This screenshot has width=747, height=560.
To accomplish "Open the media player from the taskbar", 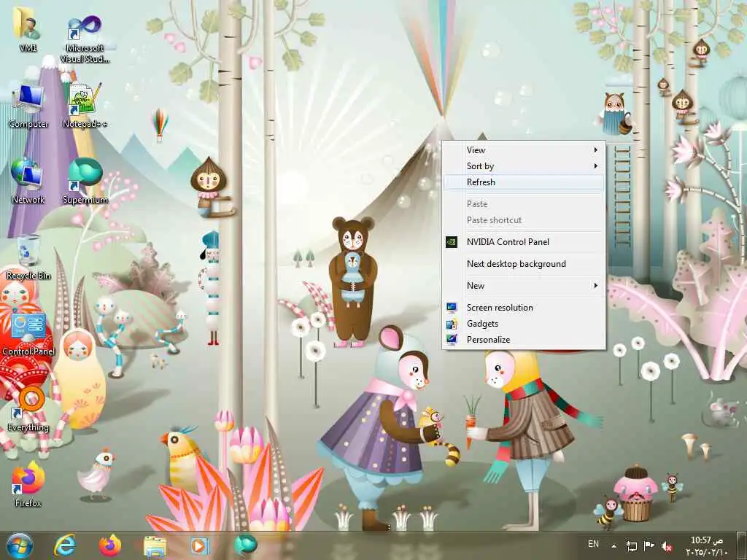I will tap(200, 545).
